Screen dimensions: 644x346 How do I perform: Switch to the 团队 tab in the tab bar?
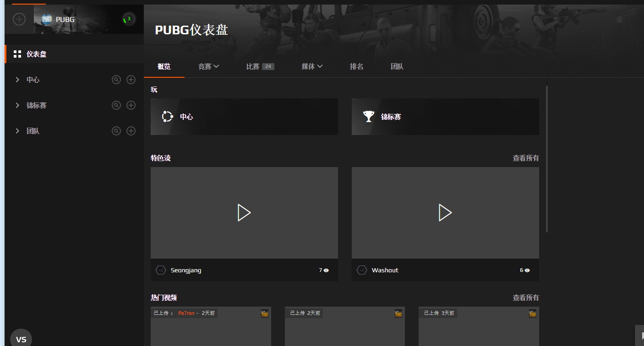tap(397, 66)
